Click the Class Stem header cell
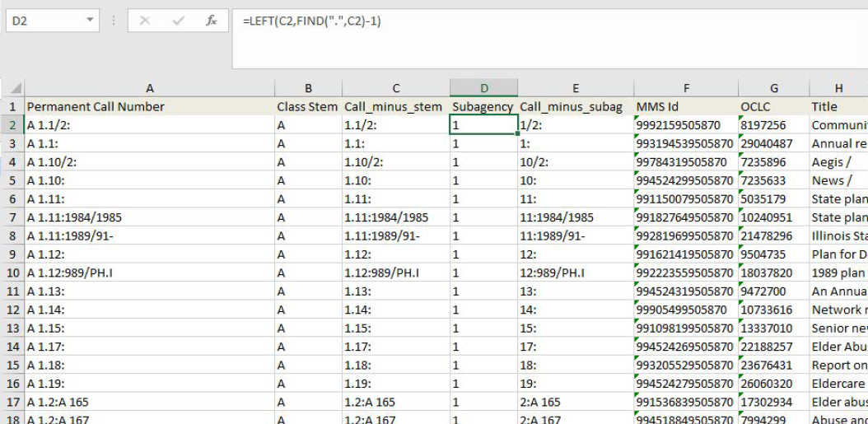Screen dimensions: 868x424 click(307, 107)
